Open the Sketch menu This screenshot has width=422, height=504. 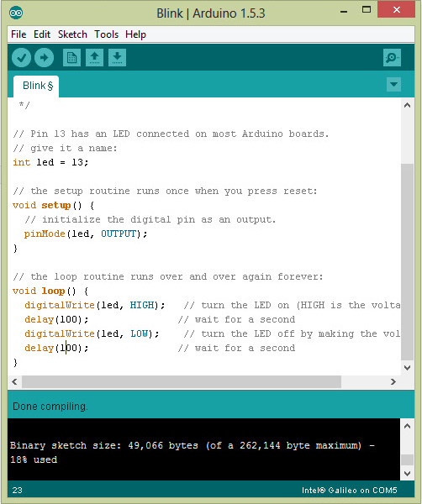pyautogui.click(x=72, y=34)
